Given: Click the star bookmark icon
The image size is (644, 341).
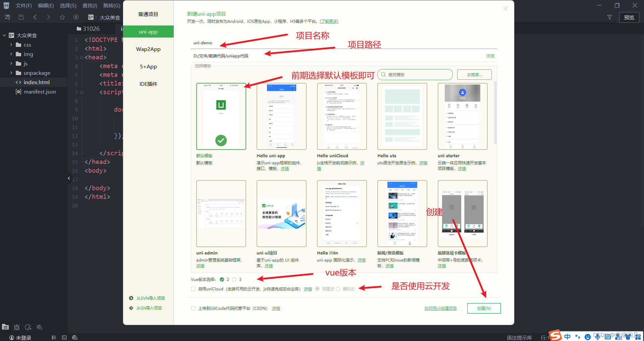Looking at the screenshot, I should pos(62,17).
